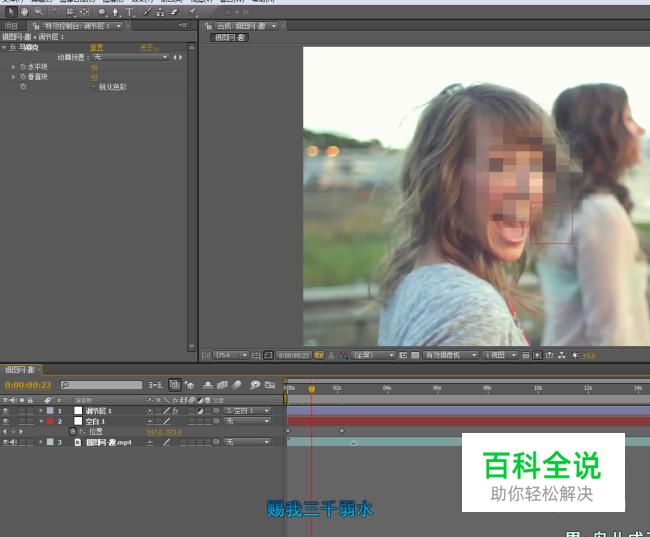Toggle hide shy layers icon
The image size is (650, 537).
point(208,385)
